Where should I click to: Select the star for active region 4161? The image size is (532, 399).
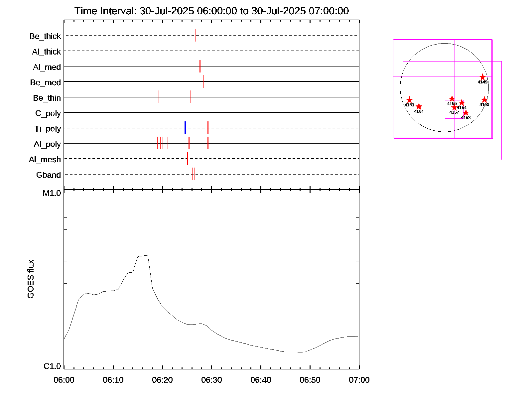409,100
